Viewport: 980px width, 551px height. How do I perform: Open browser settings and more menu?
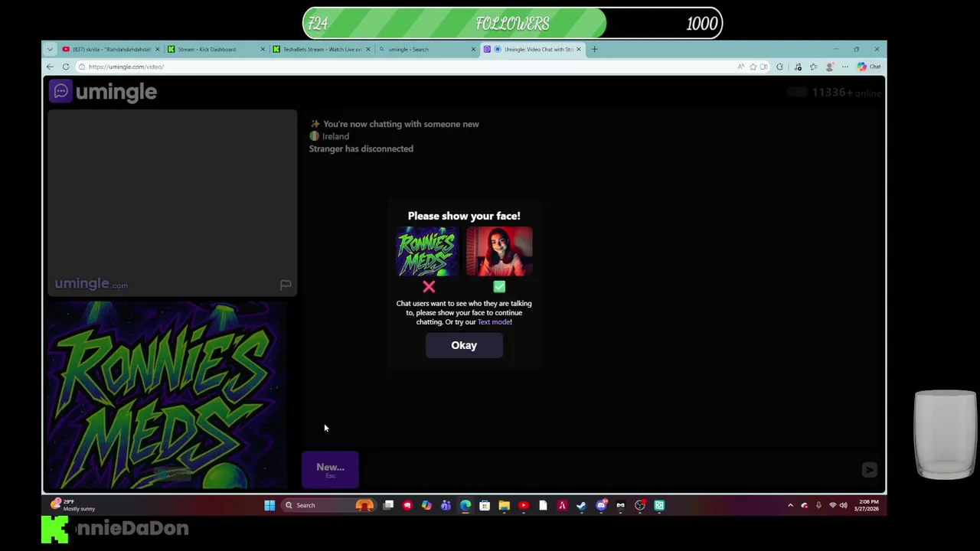pyautogui.click(x=844, y=67)
